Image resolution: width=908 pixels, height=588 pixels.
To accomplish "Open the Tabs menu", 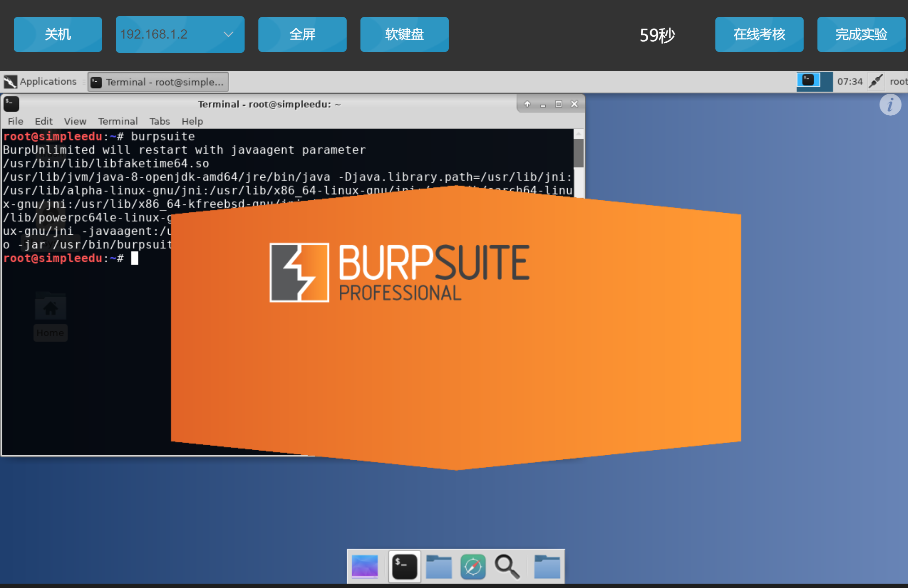I will [160, 121].
